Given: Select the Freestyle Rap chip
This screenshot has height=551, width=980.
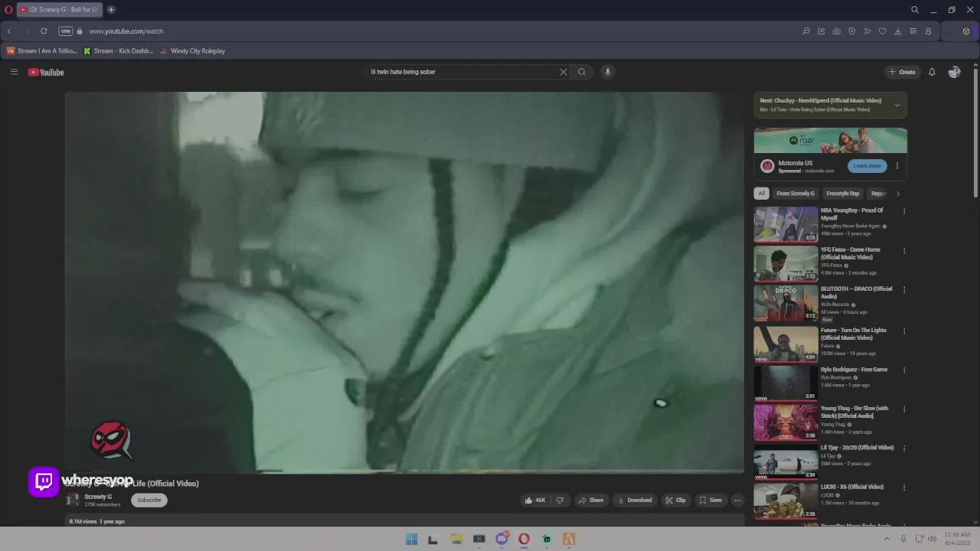Looking at the screenshot, I should tap(843, 194).
